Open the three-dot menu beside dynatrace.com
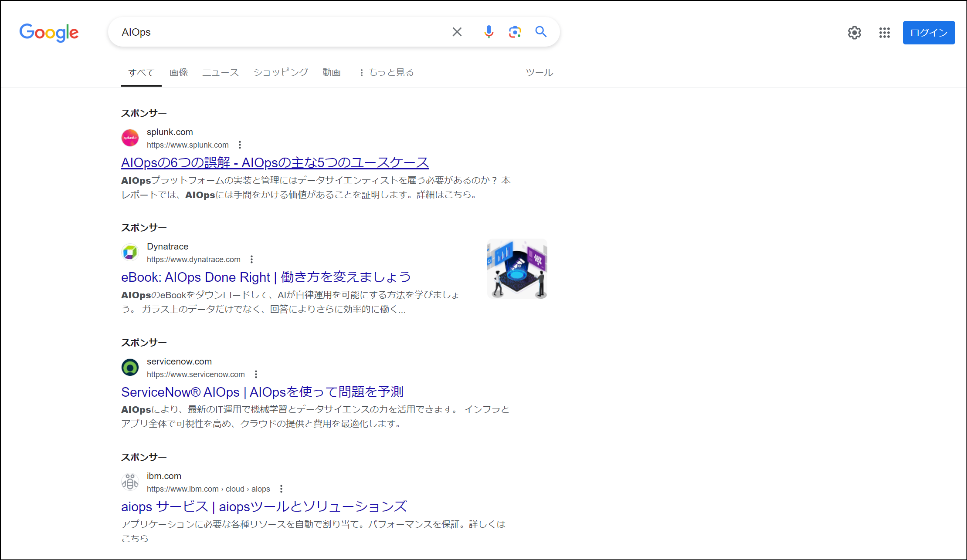Viewport: 967px width, 560px height. tap(251, 259)
